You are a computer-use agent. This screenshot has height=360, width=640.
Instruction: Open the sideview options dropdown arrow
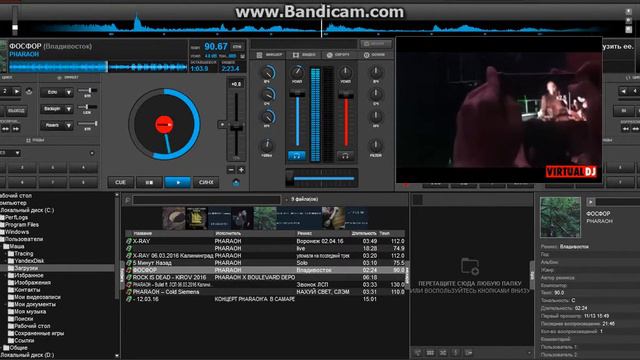coord(529,353)
